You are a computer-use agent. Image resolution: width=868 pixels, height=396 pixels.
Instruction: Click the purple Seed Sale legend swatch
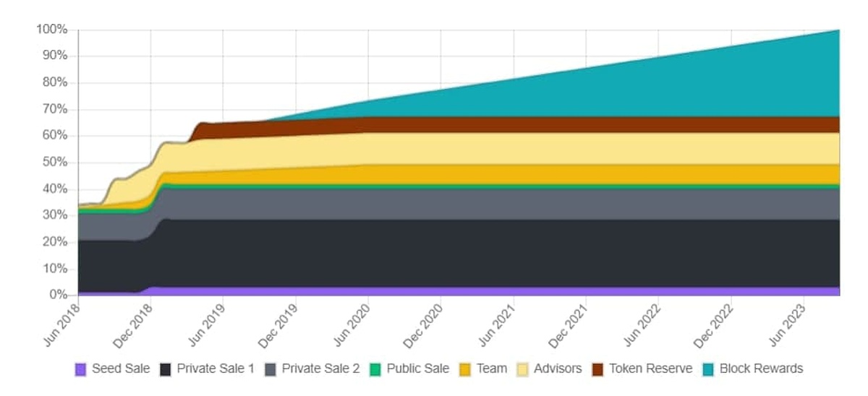click(x=80, y=369)
